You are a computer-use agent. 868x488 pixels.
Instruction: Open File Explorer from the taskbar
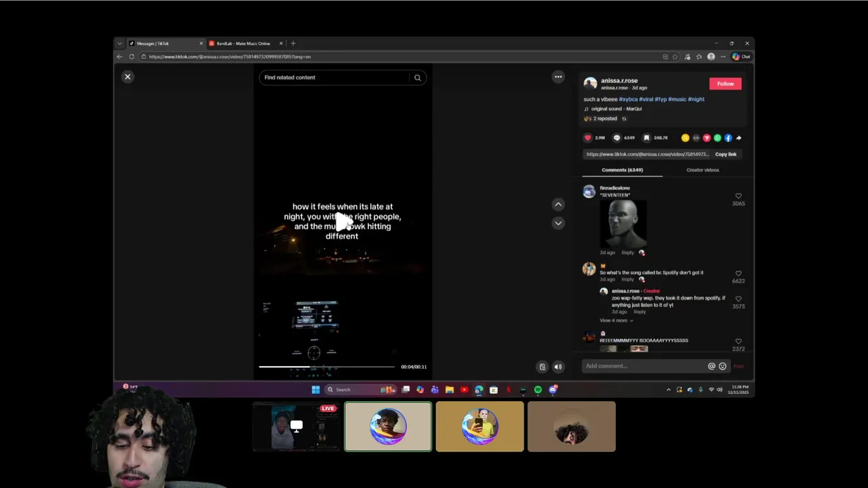[x=450, y=390]
